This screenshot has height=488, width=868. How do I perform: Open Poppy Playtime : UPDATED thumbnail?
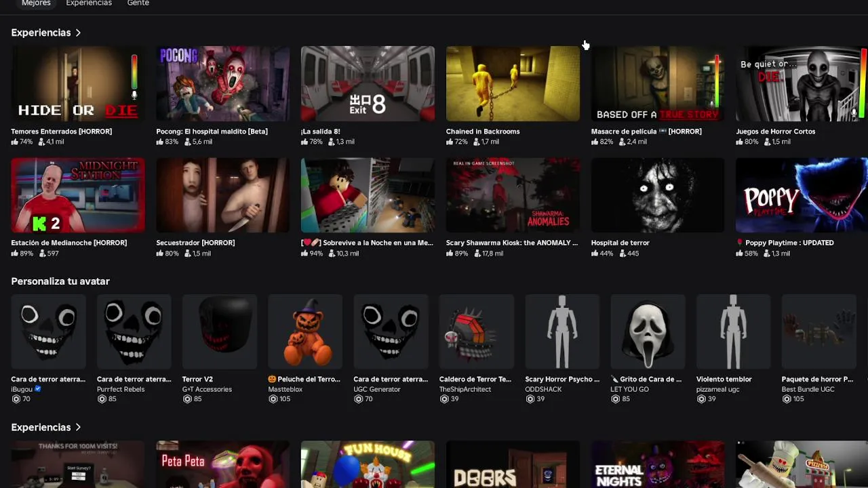point(802,195)
